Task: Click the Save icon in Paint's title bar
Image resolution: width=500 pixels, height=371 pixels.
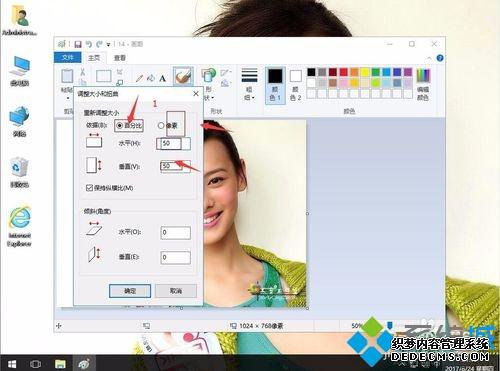Action: [x=78, y=44]
